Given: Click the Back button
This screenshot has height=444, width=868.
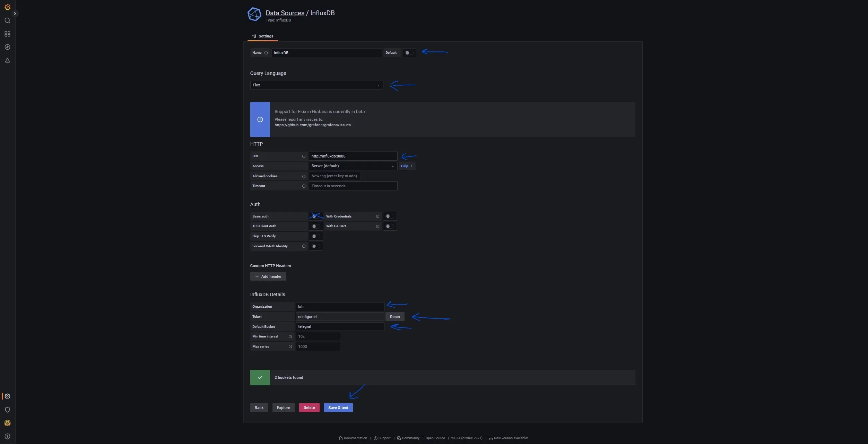Looking at the screenshot, I should (259, 408).
